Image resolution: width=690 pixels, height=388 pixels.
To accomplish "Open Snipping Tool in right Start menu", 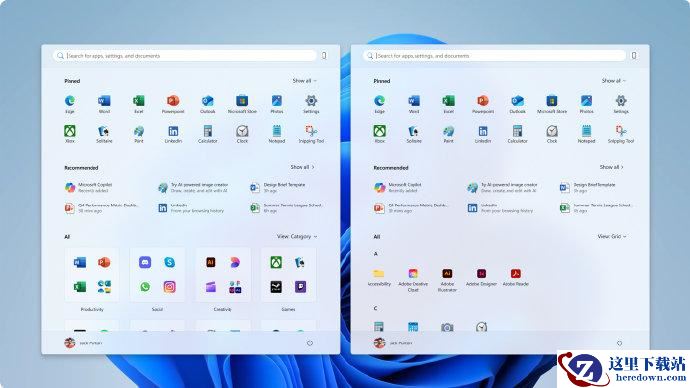I will pyautogui.click(x=620, y=133).
